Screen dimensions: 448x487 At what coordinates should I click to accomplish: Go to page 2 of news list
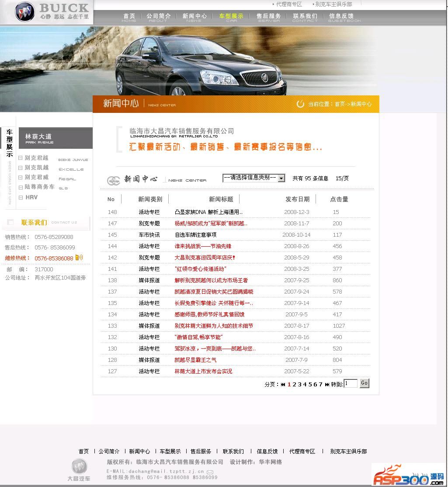(295, 385)
